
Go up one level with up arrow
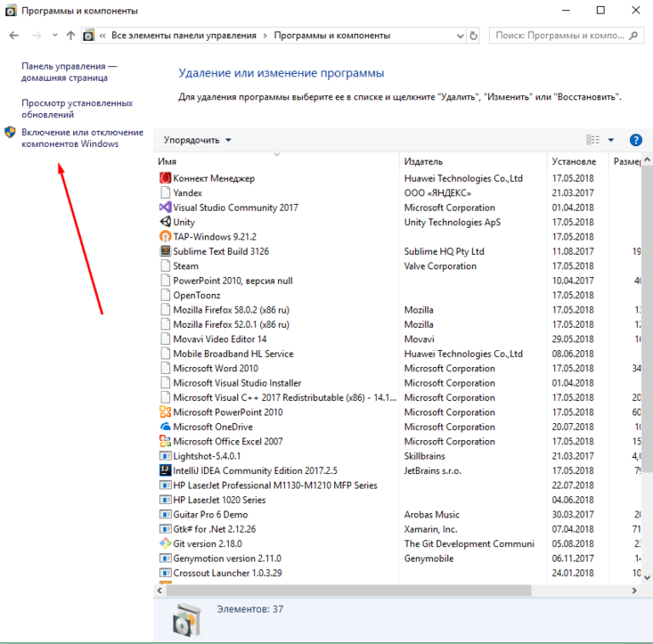71,36
